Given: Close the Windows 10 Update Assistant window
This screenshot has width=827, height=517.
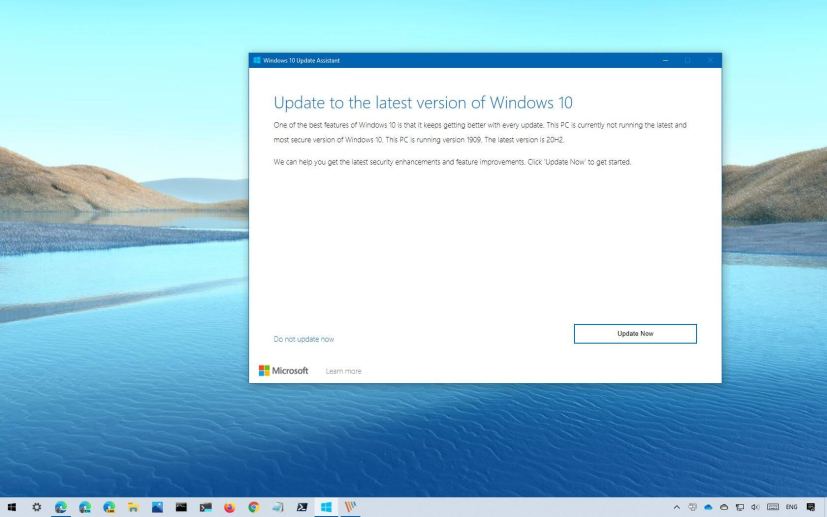Looking at the screenshot, I should click(710, 60).
